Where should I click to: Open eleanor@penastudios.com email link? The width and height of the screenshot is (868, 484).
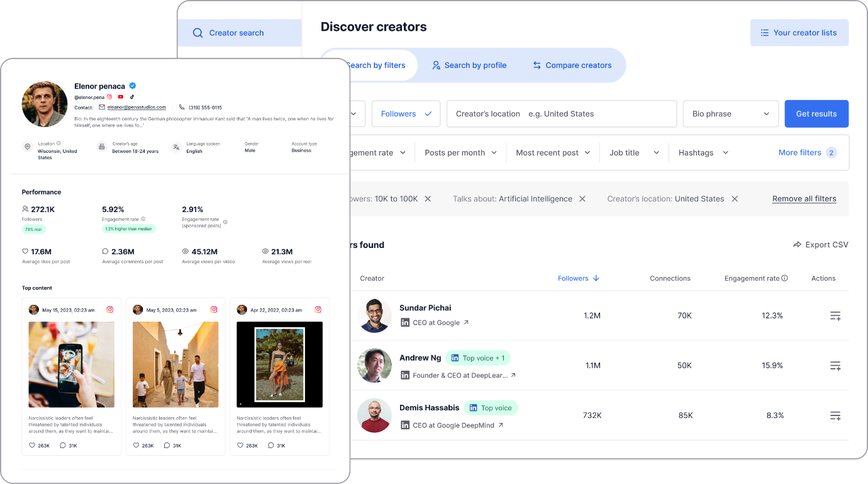pos(137,107)
